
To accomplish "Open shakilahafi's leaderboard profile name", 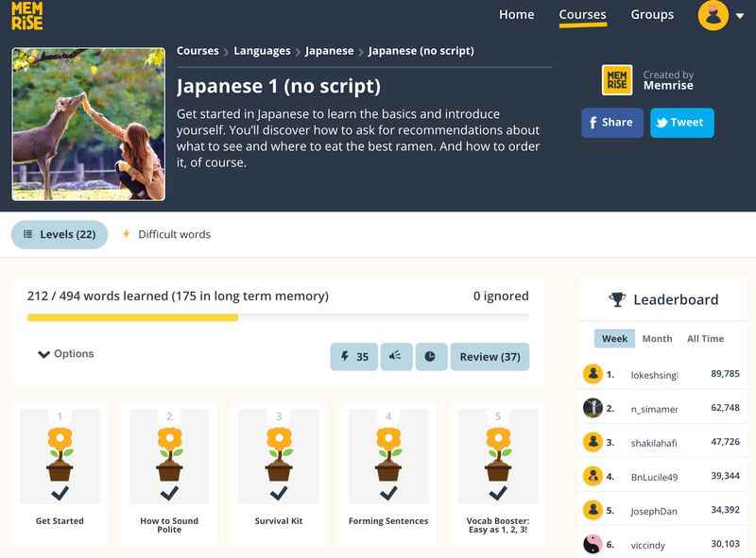I will point(654,443).
